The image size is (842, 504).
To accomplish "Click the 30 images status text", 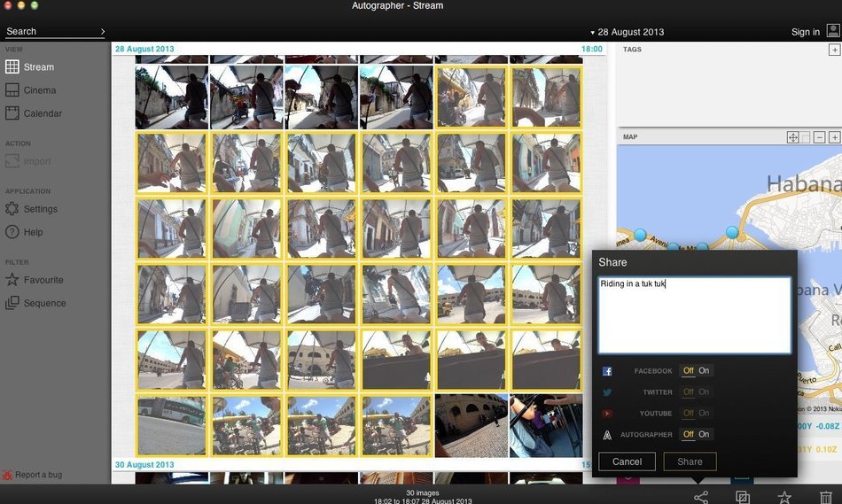I will click(x=423, y=492).
